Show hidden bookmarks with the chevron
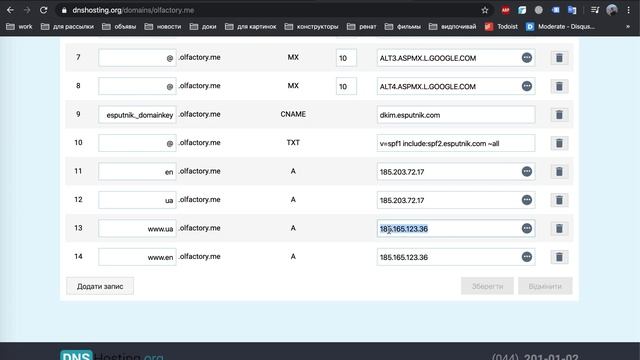The height and width of the screenshot is (360, 640). click(628, 27)
